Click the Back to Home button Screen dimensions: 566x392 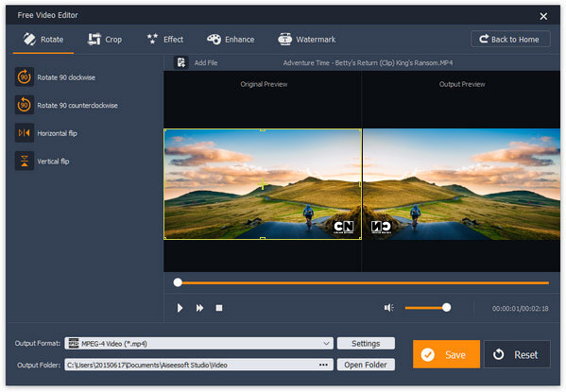click(x=510, y=39)
